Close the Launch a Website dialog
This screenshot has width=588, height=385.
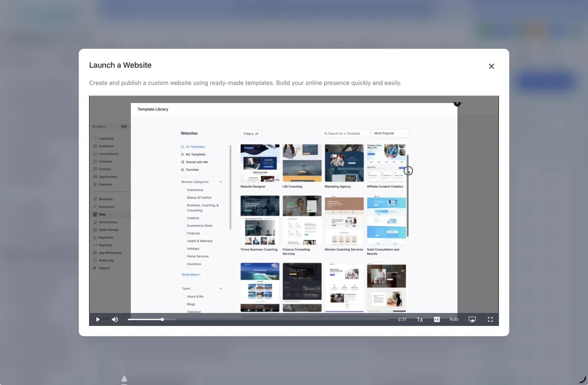[491, 66]
